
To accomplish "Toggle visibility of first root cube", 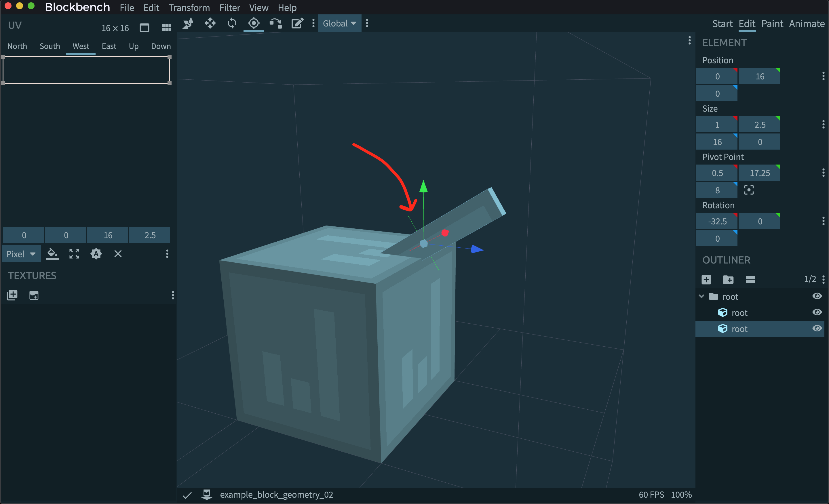I will point(817,312).
